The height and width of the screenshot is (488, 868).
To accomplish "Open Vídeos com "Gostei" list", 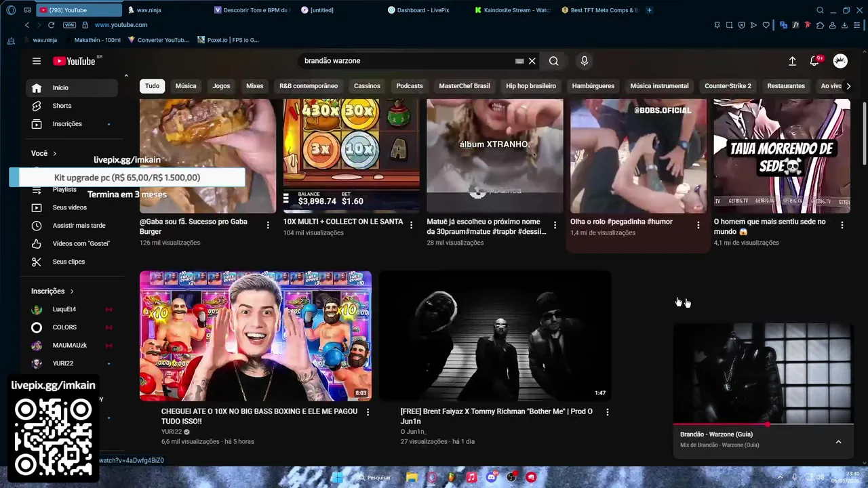I will click(x=72, y=243).
